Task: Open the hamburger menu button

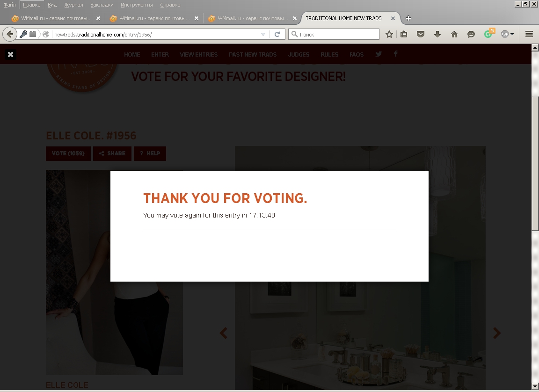Action: 529,34
